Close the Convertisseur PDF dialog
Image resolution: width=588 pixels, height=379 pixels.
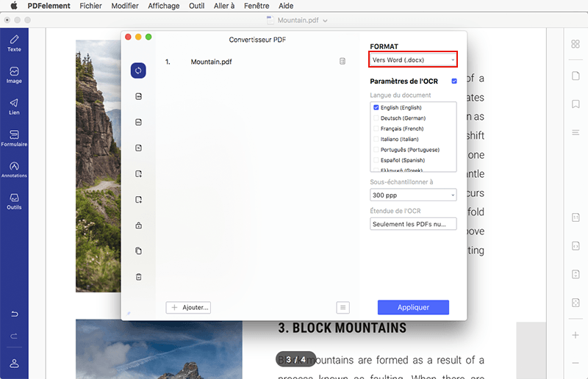pyautogui.click(x=128, y=37)
